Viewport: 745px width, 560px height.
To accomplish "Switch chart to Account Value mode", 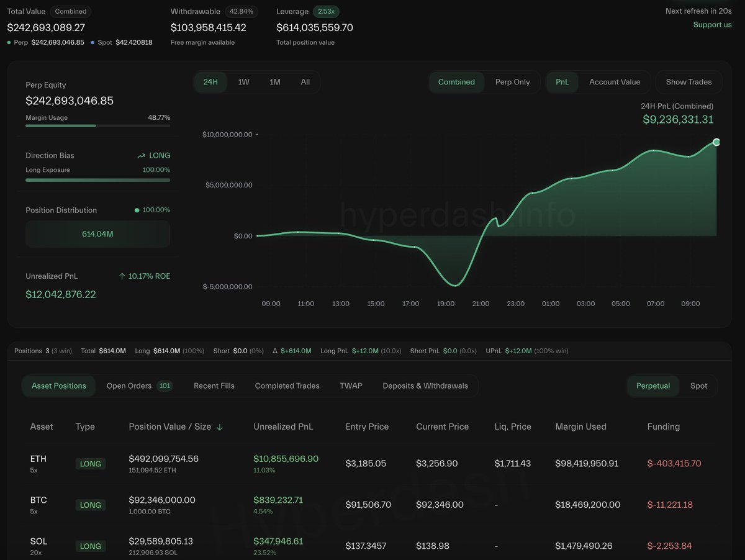I will (614, 82).
